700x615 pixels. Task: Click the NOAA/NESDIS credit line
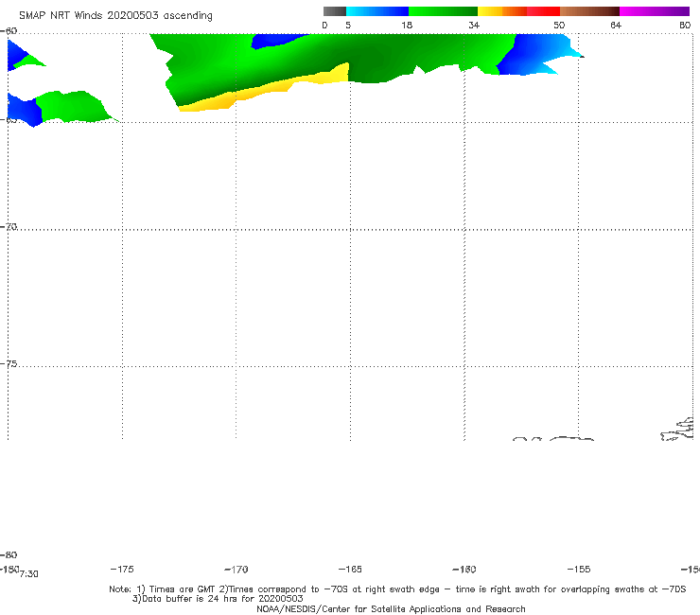pos(391,608)
